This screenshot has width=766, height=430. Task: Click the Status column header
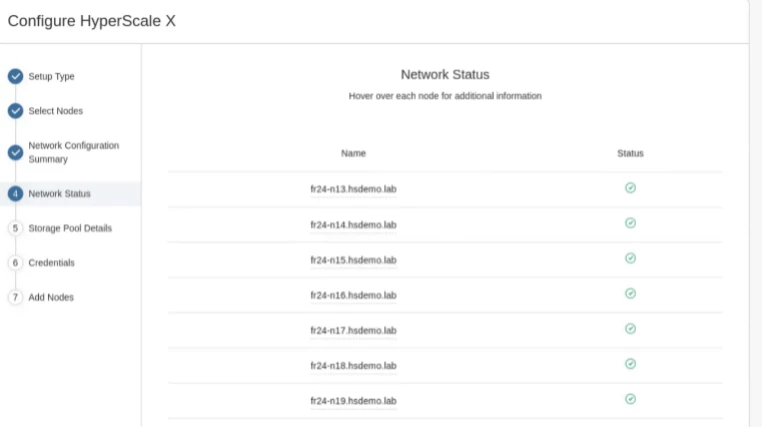(x=630, y=153)
